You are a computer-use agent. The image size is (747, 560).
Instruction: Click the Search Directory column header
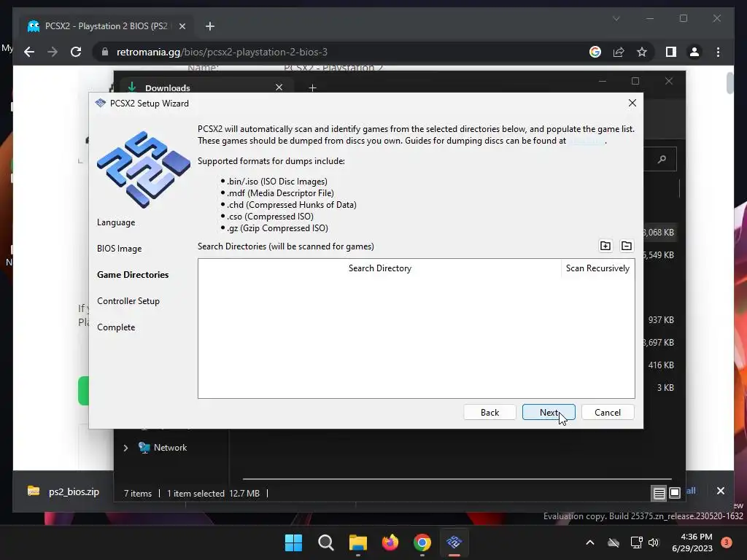click(x=379, y=268)
